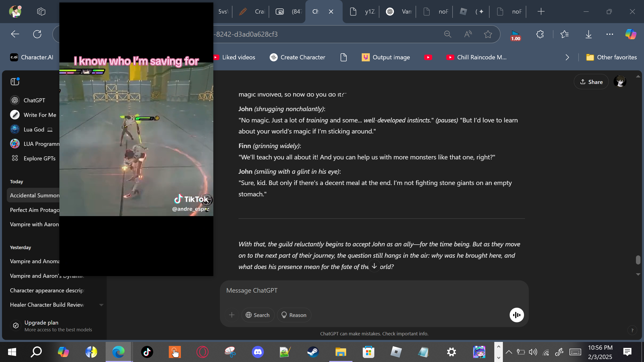The image size is (644, 362).
Task: Open the Perfect Aim Protagonist chat
Action: 34,210
